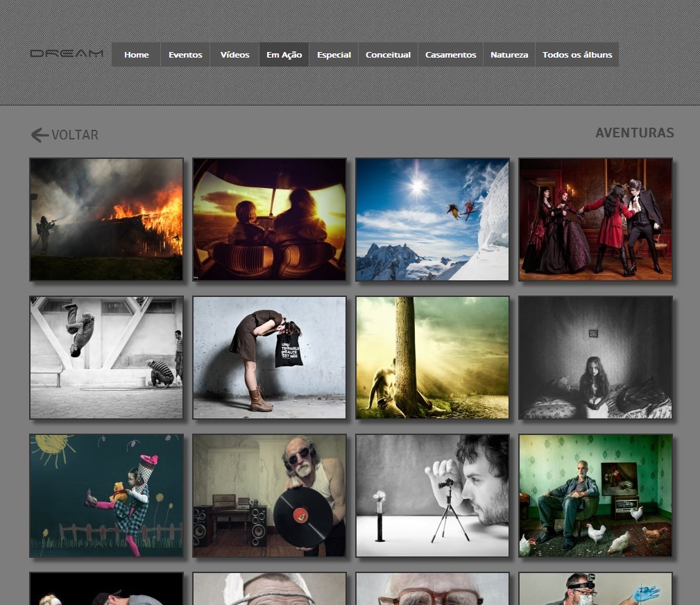Open the skier jumping over snowy mountains photo
This screenshot has width=700, height=605.
432,219
